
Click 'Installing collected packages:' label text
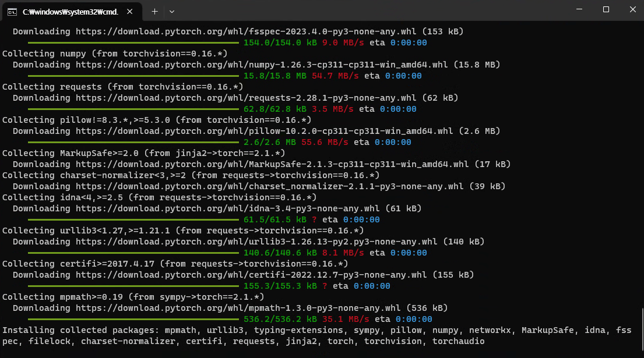(80, 331)
